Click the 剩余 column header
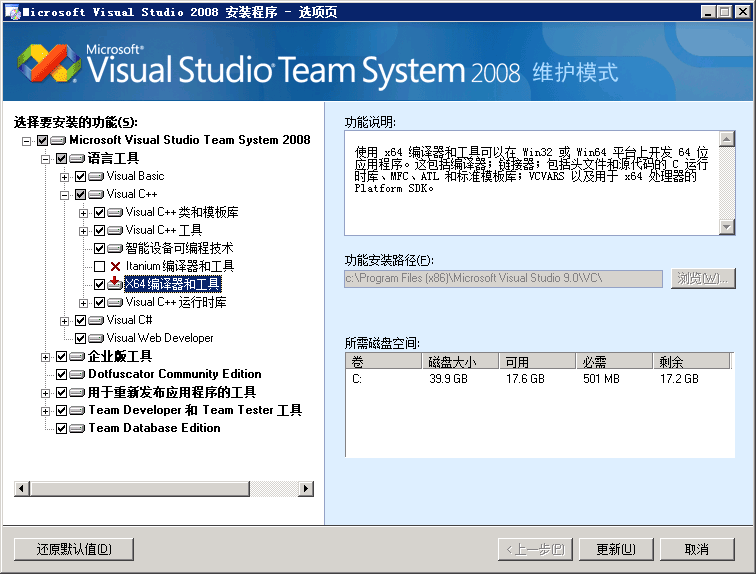The height and width of the screenshot is (574, 756). (691, 361)
